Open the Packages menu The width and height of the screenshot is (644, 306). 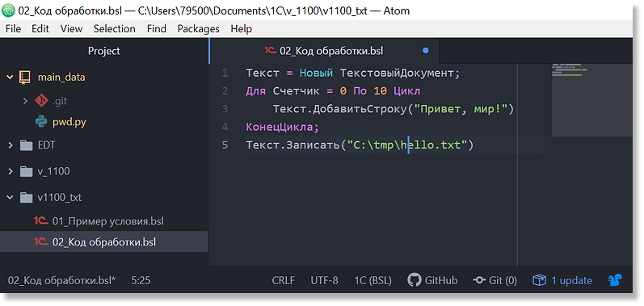(199, 29)
